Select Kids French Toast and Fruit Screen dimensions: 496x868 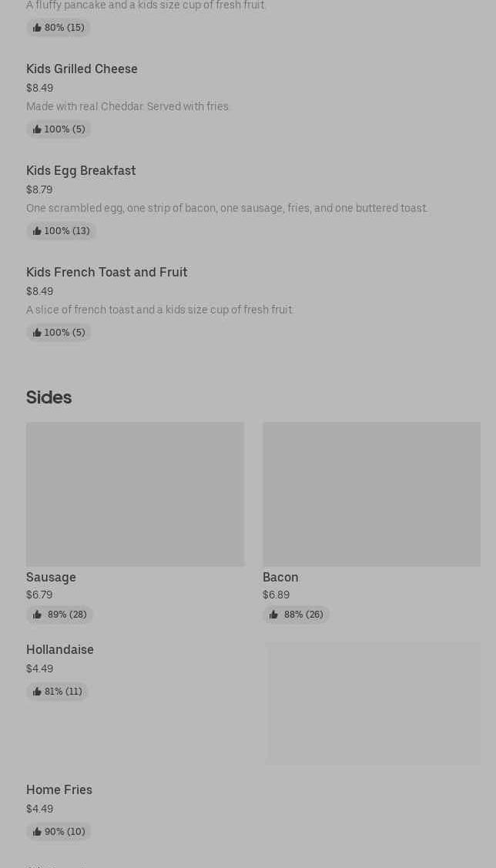[106, 273]
